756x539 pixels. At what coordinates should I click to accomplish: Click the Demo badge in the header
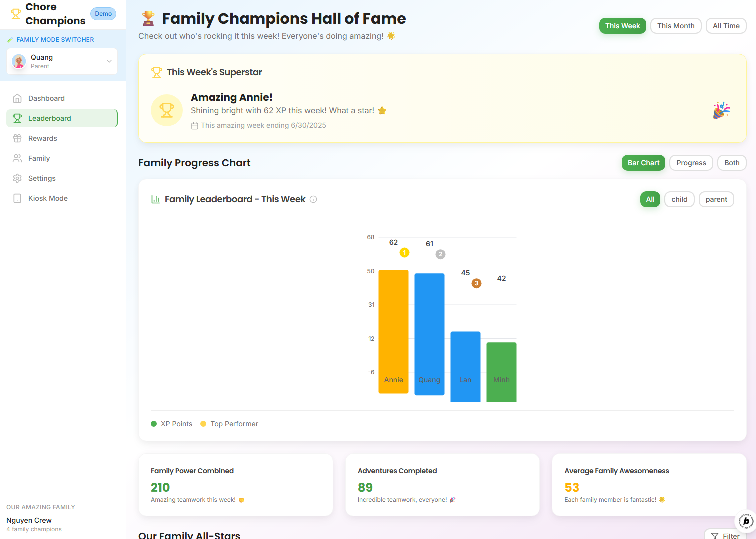pos(103,14)
